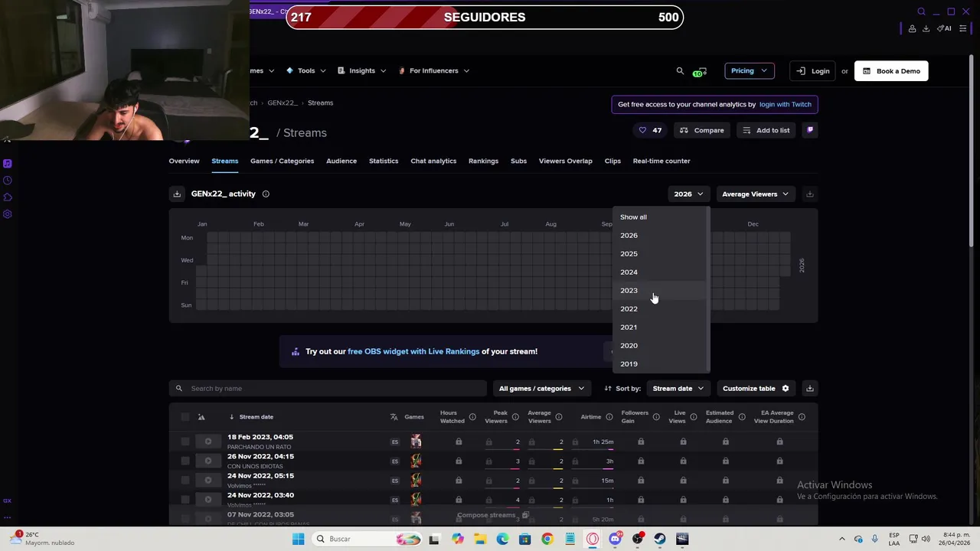Open the 2026 year dropdown
The image size is (980, 551).
click(688, 194)
